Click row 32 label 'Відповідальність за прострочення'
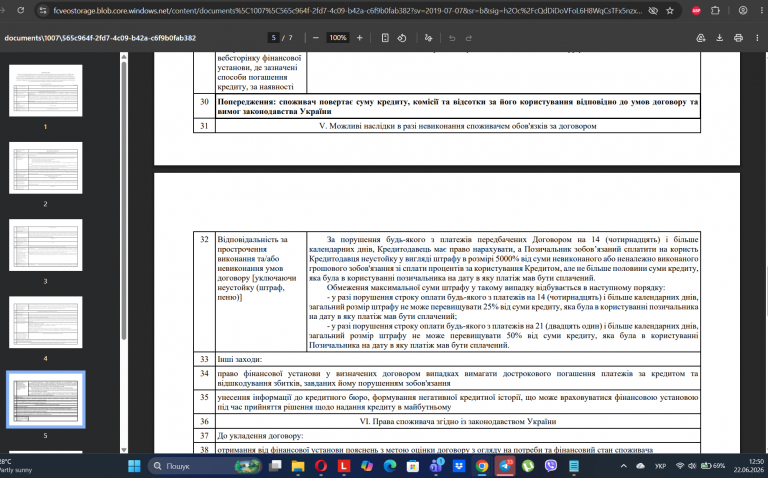The image size is (768, 478). coord(257,268)
